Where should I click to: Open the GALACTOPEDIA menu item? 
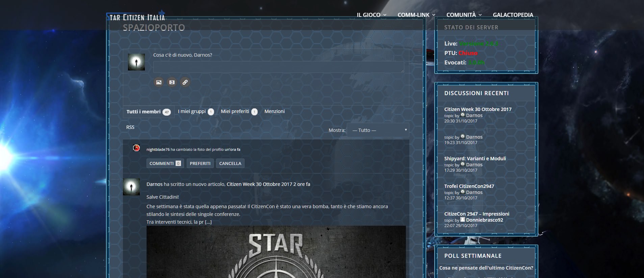(x=513, y=15)
